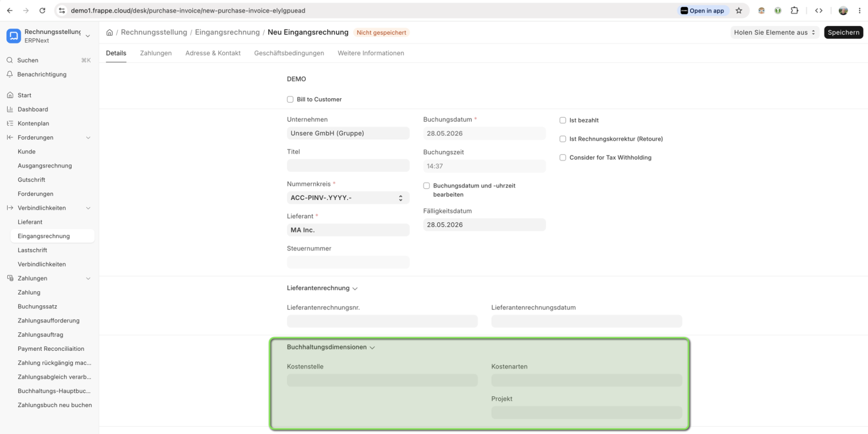868x434 pixels.
Task: Click the code brackets devtools icon
Action: [819, 10]
